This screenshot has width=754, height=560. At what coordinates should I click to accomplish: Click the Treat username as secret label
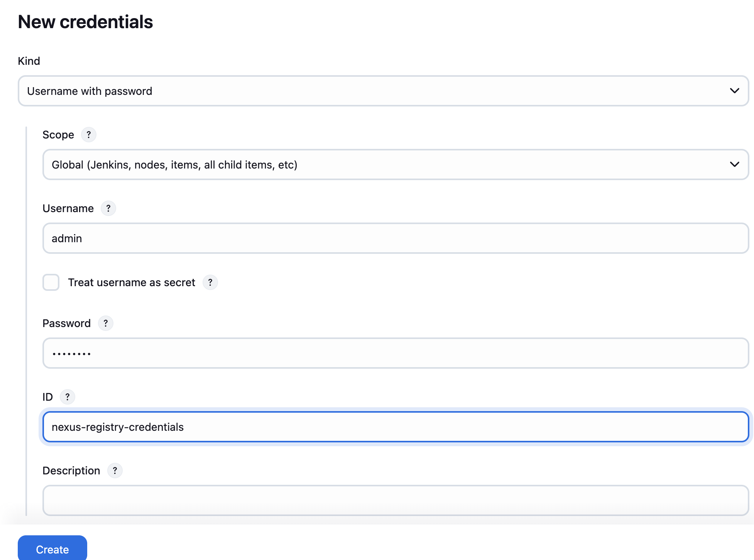point(132,282)
